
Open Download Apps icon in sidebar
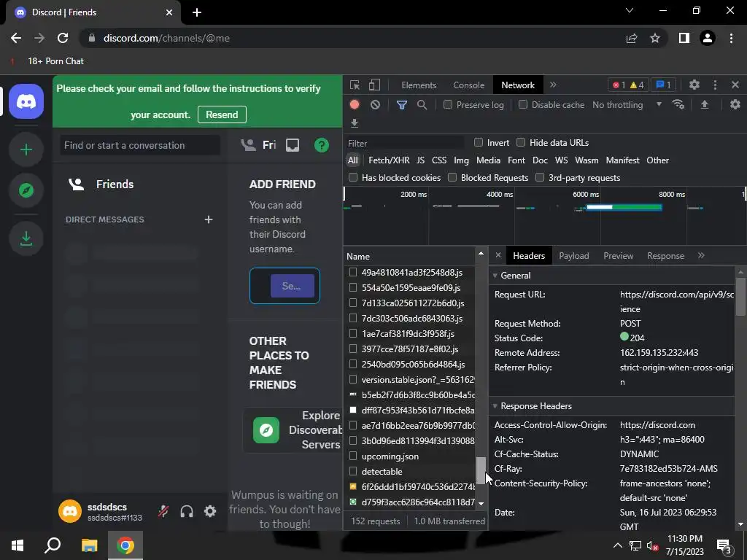pos(26,238)
